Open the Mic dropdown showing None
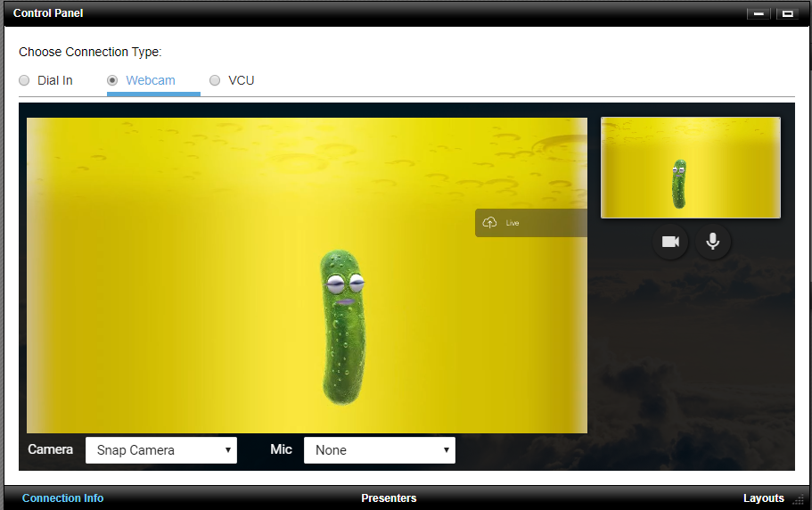Viewport: 812px width, 510px height. coord(380,450)
